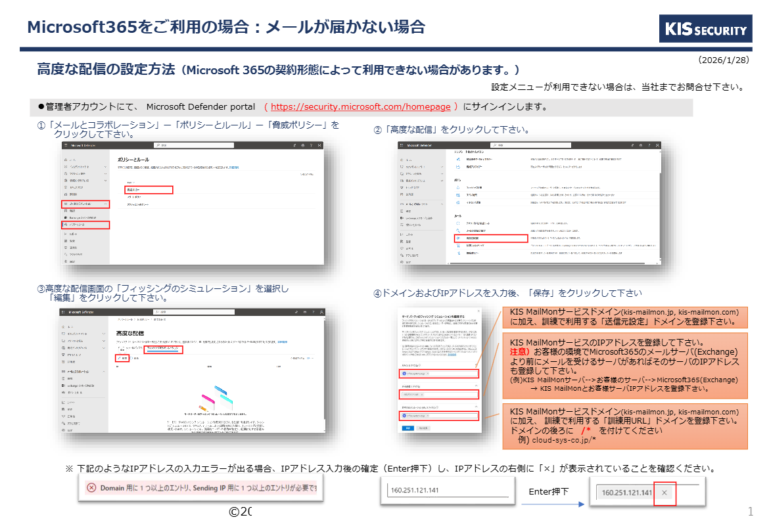Click the Enter押下 label
This screenshot has height=532, width=769.
(x=549, y=491)
